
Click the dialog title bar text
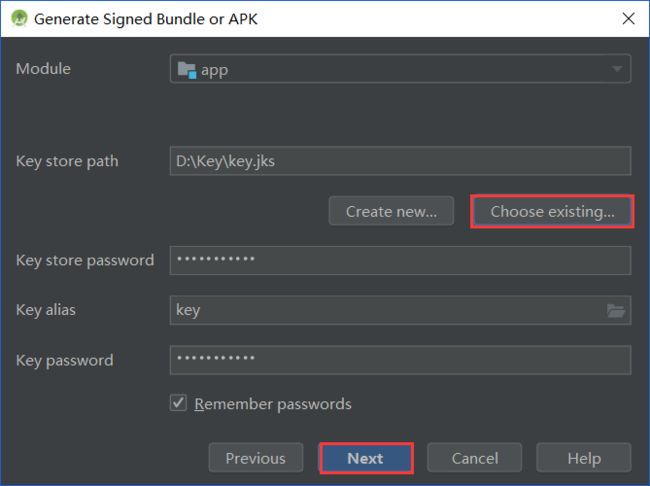[146, 19]
